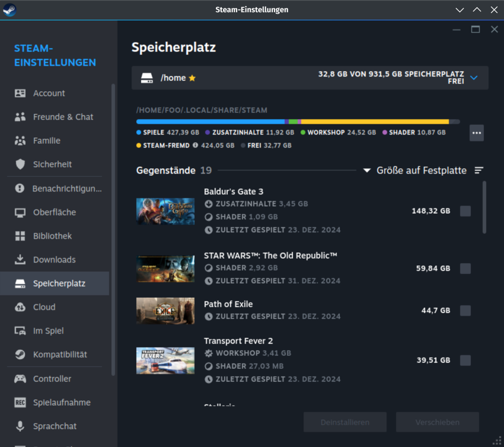Select the Account sidebar icon
Screen dimensions: 504x447
point(20,93)
